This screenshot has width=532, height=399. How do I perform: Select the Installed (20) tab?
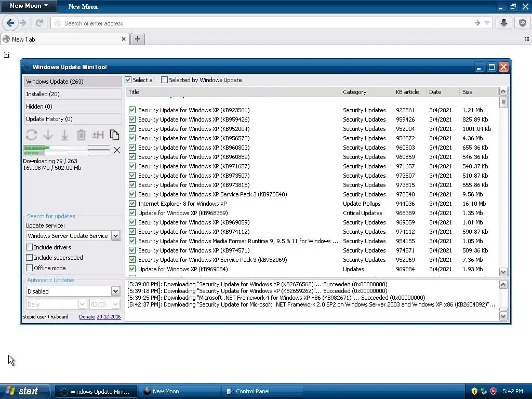(73, 94)
